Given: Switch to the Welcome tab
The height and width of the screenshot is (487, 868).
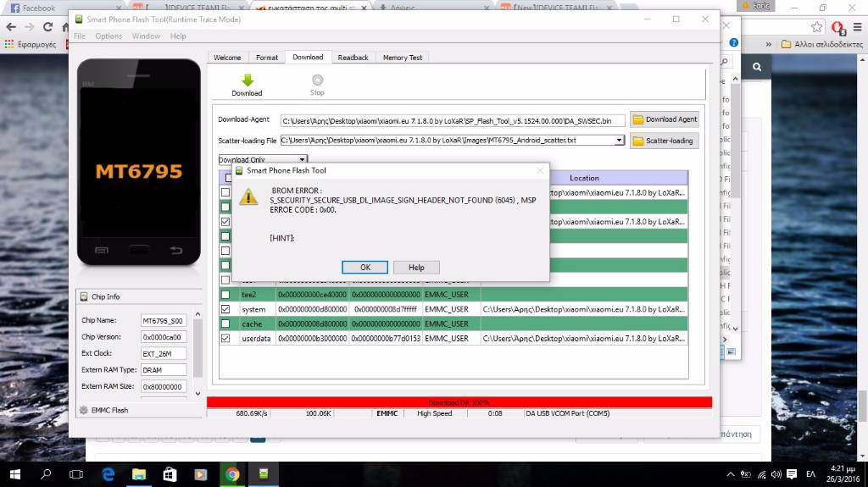Looking at the screenshot, I should click(x=227, y=58).
